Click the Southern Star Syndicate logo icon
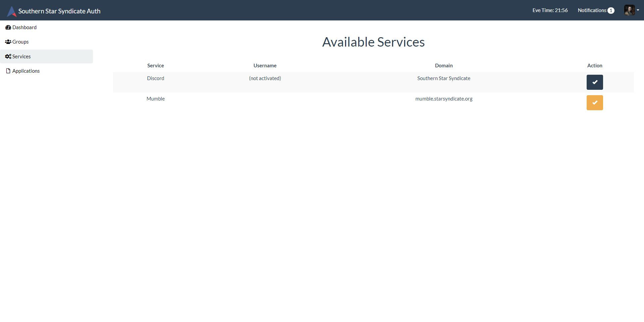 tap(12, 11)
